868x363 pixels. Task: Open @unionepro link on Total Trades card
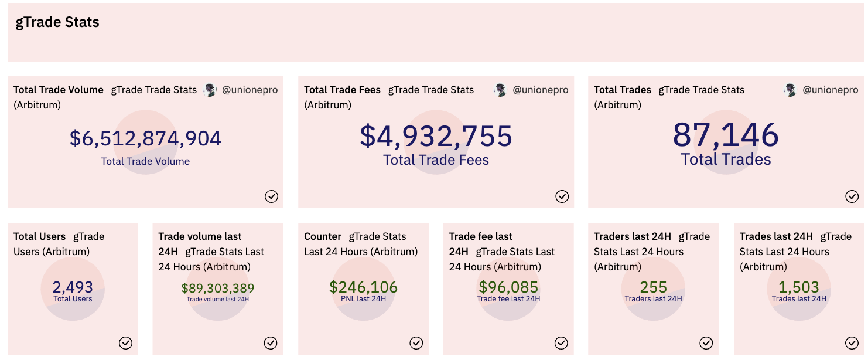(x=830, y=90)
